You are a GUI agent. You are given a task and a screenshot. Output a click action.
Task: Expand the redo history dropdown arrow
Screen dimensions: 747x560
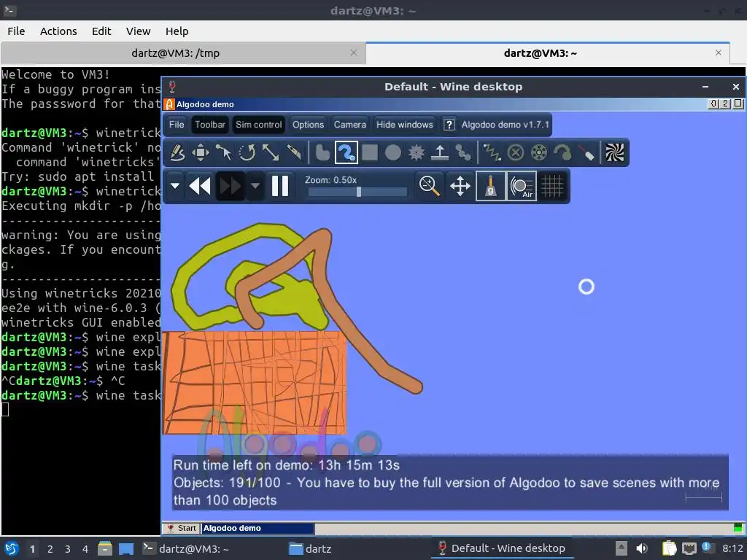point(255,186)
